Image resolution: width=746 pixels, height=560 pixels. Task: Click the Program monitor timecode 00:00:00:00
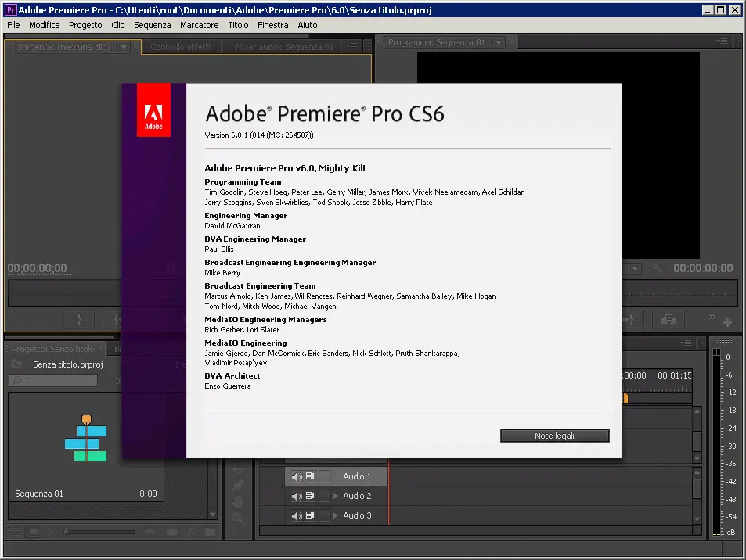(x=703, y=268)
